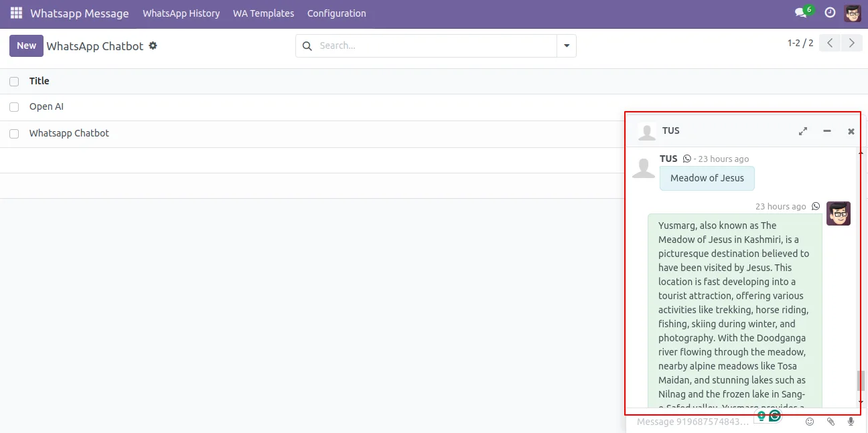Click TUS contact avatar in chat header
868x433 pixels.
(x=647, y=131)
